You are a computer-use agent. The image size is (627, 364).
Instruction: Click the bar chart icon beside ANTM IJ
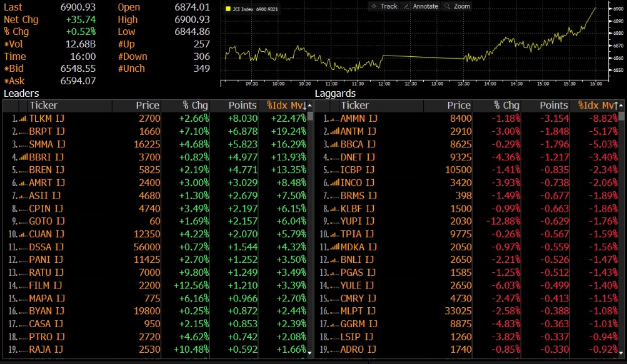pyautogui.click(x=334, y=132)
